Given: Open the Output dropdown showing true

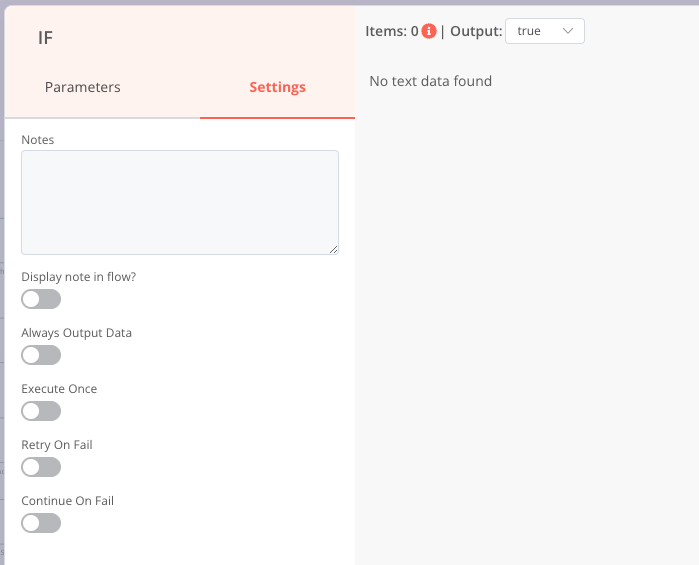Looking at the screenshot, I should coord(544,31).
